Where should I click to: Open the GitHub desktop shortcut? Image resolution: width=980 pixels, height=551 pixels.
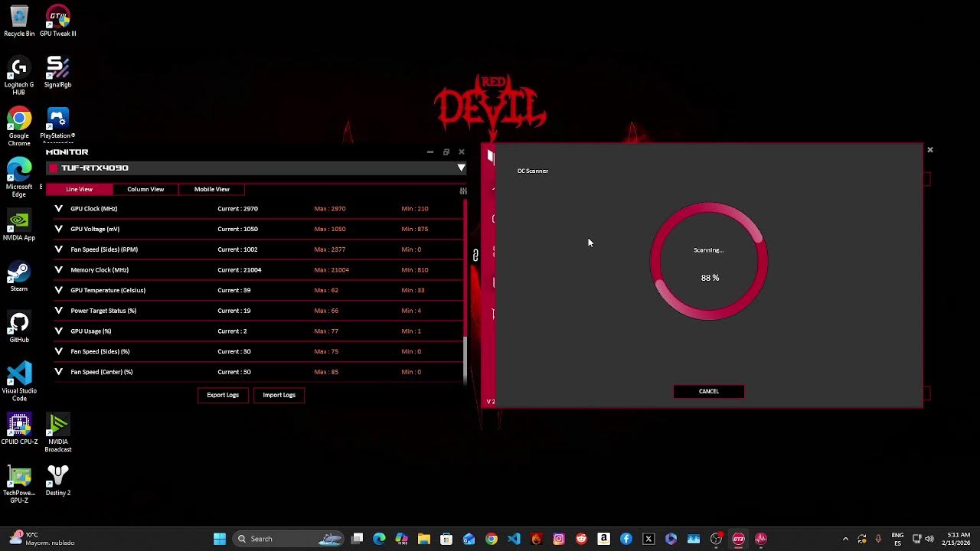pyautogui.click(x=19, y=328)
